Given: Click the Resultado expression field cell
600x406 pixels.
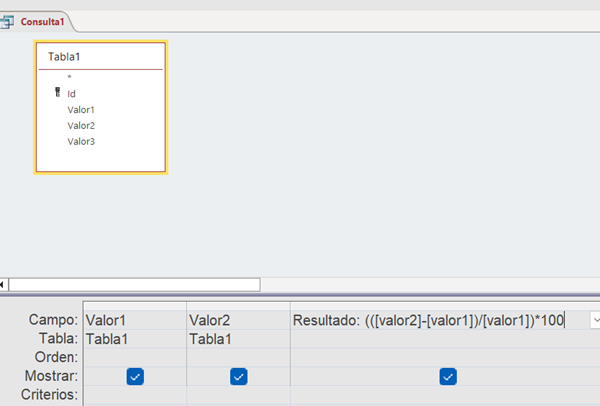Looking at the screenshot, I should (440, 320).
